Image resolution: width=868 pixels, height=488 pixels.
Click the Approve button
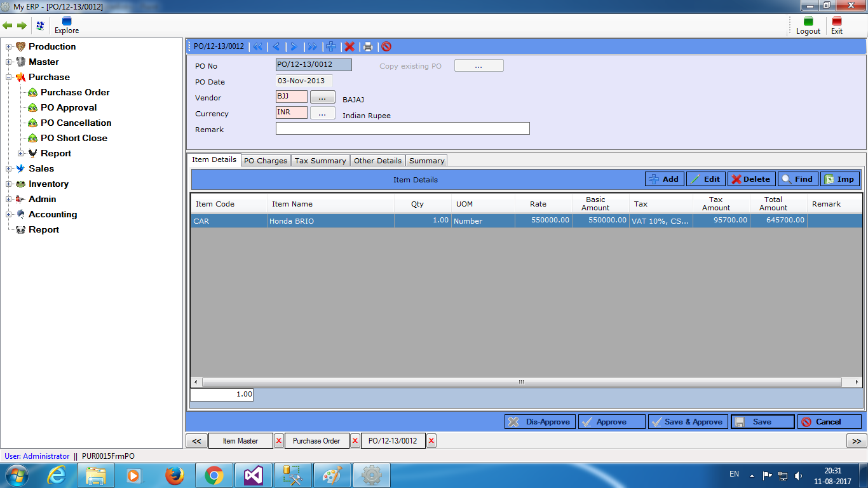pyautogui.click(x=611, y=422)
